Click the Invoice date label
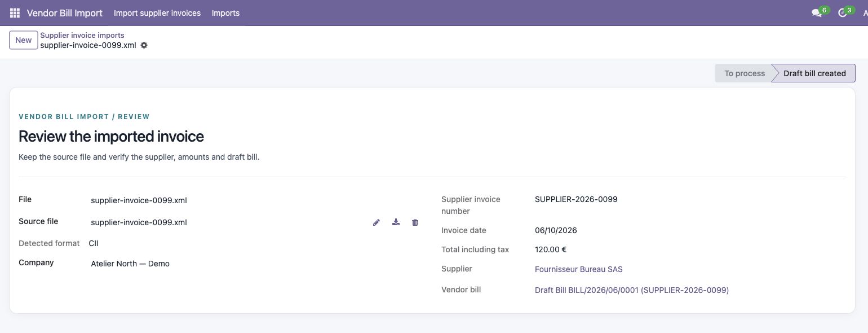Image resolution: width=868 pixels, height=333 pixels. coord(464,230)
